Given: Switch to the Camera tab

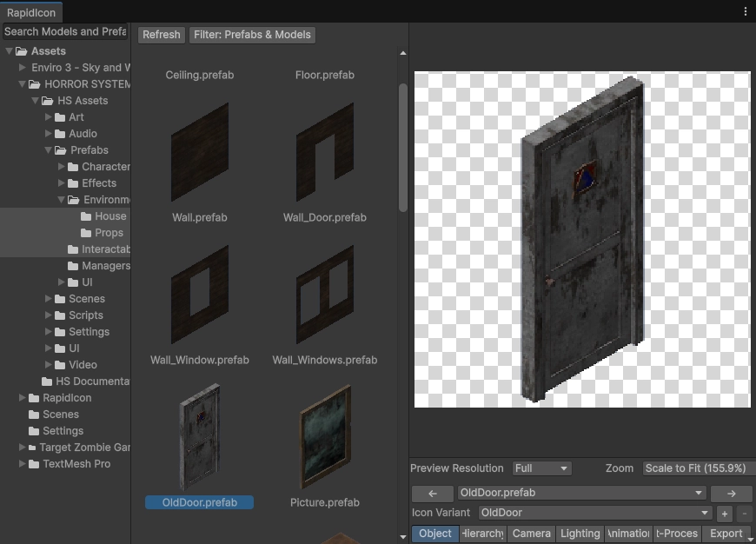Looking at the screenshot, I should 531,534.
